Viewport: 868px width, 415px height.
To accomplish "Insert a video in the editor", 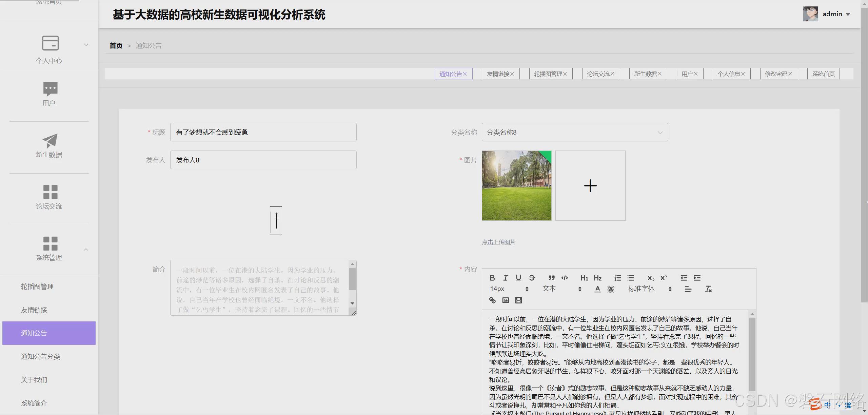I will 518,300.
